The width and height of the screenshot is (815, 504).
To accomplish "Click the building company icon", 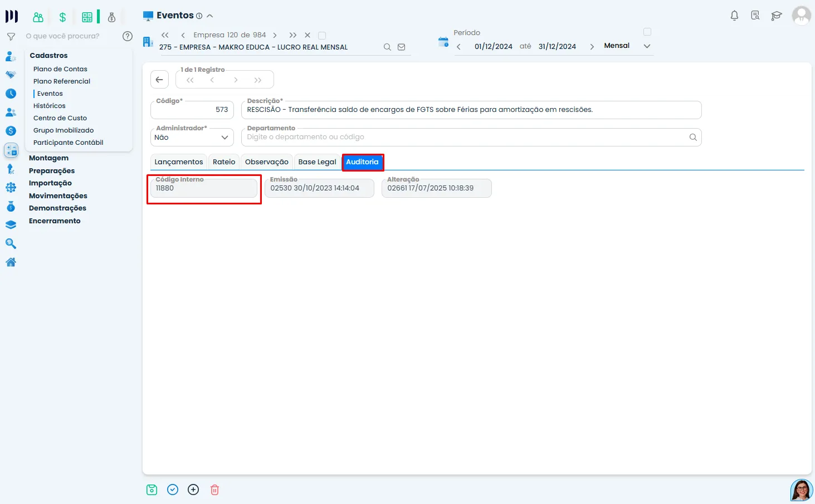I will 148,42.
